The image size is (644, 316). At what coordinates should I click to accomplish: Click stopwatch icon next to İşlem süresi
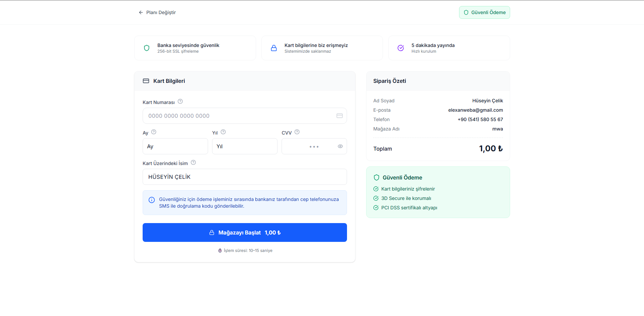pyautogui.click(x=220, y=251)
